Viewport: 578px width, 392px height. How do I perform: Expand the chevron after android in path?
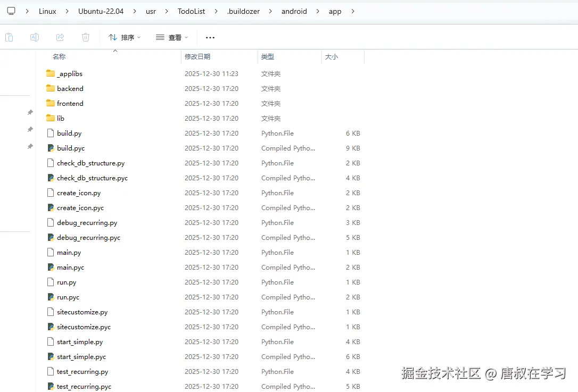318,11
